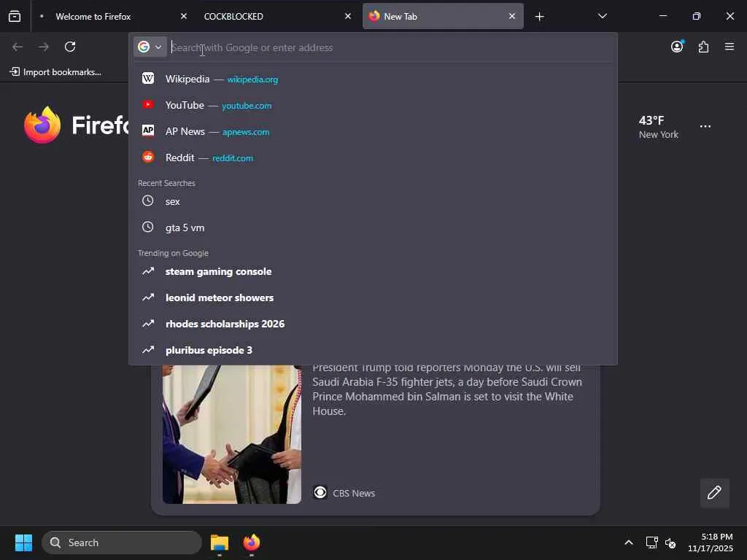The width and height of the screenshot is (747, 560).
Task: Select trending search pluribus episode 3
Action: [x=373, y=350]
